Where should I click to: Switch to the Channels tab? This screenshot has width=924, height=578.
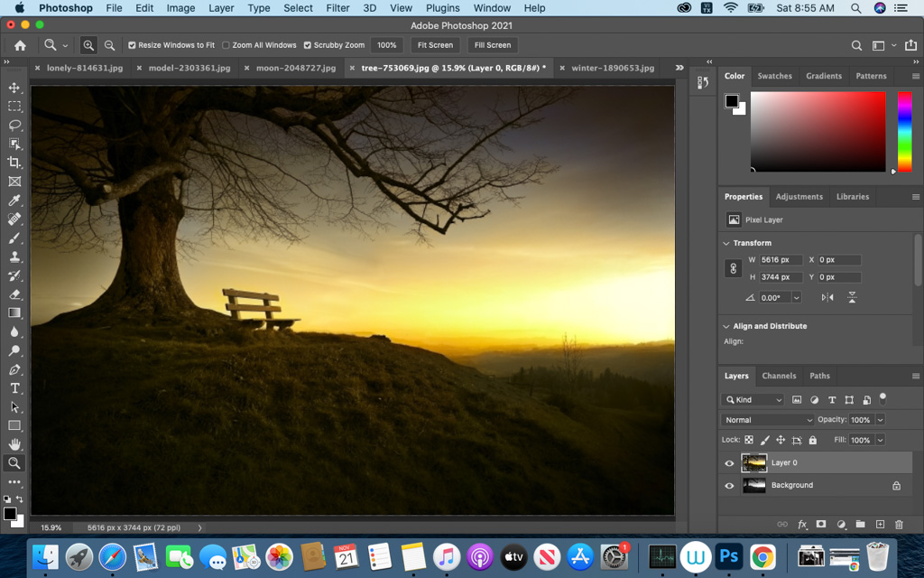779,376
